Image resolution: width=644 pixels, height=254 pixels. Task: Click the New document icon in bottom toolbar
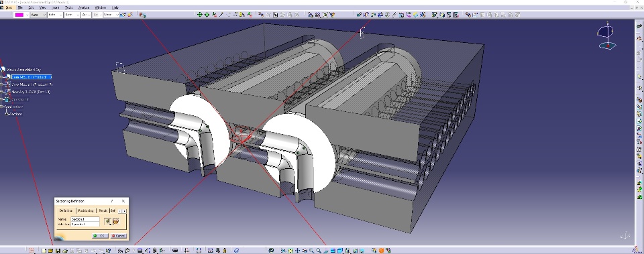[44, 250]
